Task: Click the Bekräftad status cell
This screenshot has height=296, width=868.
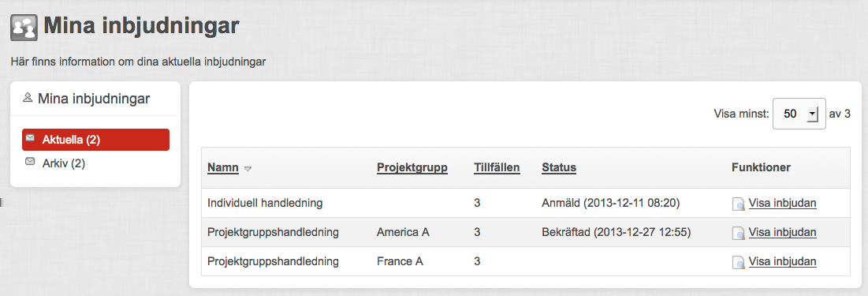Action: (617, 232)
